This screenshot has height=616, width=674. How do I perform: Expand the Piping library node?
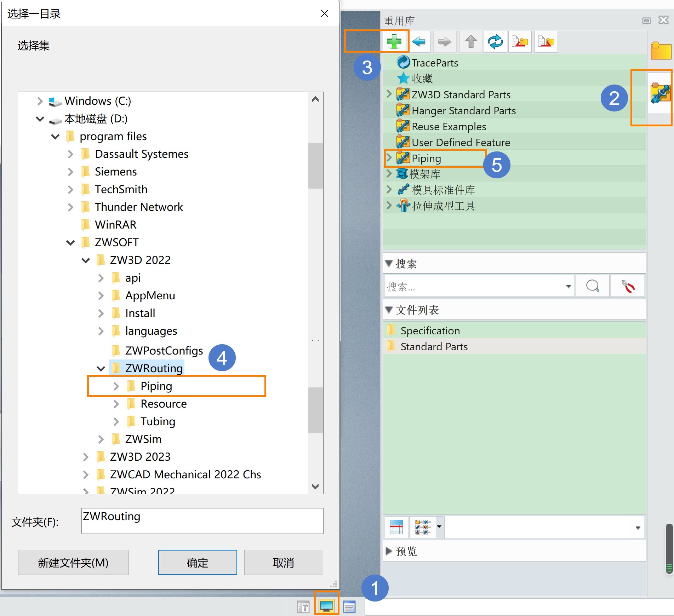click(389, 158)
